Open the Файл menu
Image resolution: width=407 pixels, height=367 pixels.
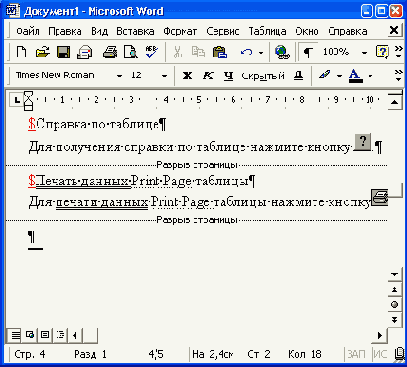(x=28, y=31)
